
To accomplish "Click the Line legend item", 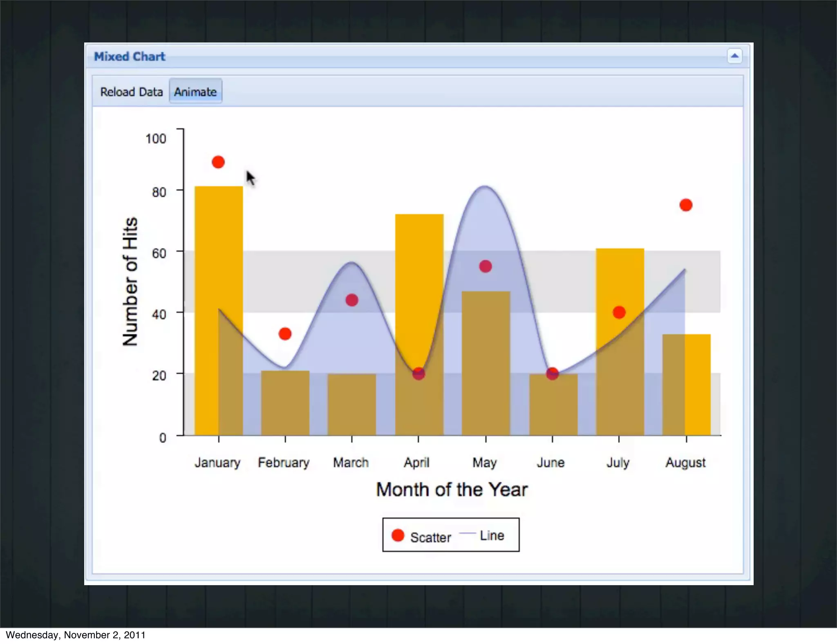I will (492, 535).
